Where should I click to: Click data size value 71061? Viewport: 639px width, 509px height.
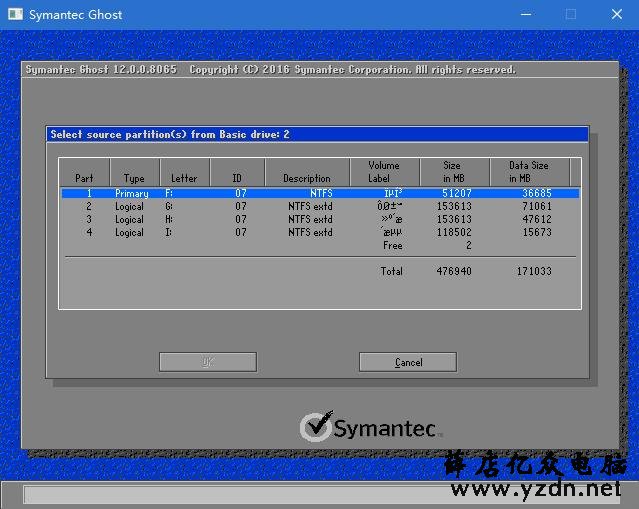point(537,206)
